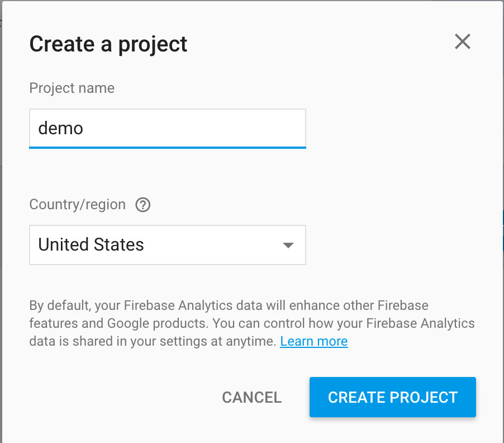Viewport: 504px width, 443px height.
Task: Click the Create a project heading
Action: pos(108,44)
